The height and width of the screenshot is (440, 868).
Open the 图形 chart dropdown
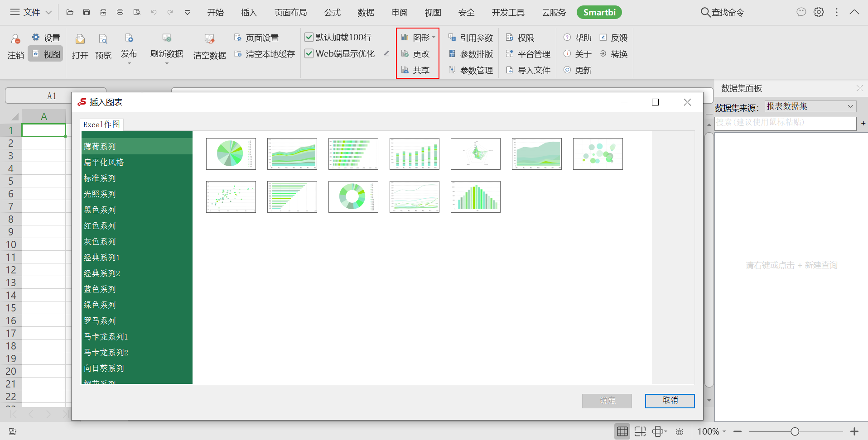point(418,38)
